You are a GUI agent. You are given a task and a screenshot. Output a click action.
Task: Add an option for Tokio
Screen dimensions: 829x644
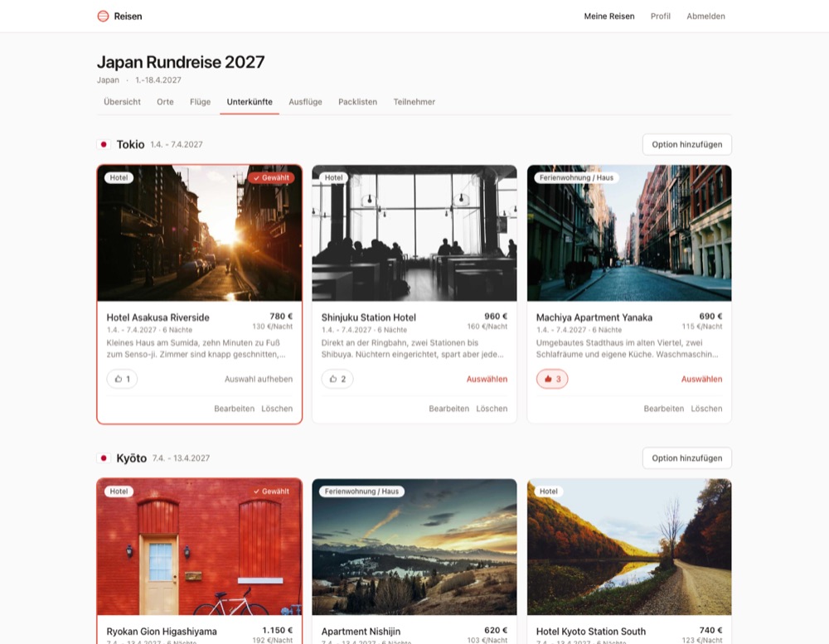pyautogui.click(x=686, y=144)
